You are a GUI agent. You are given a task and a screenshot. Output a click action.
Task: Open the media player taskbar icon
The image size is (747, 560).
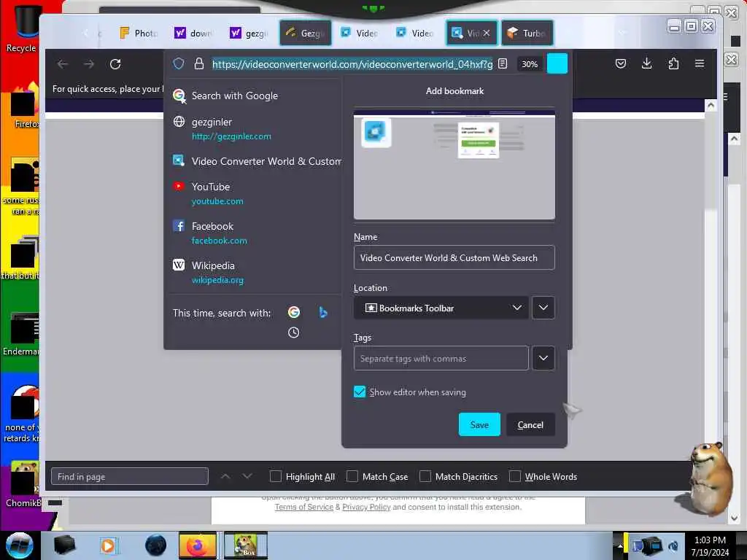(108, 545)
